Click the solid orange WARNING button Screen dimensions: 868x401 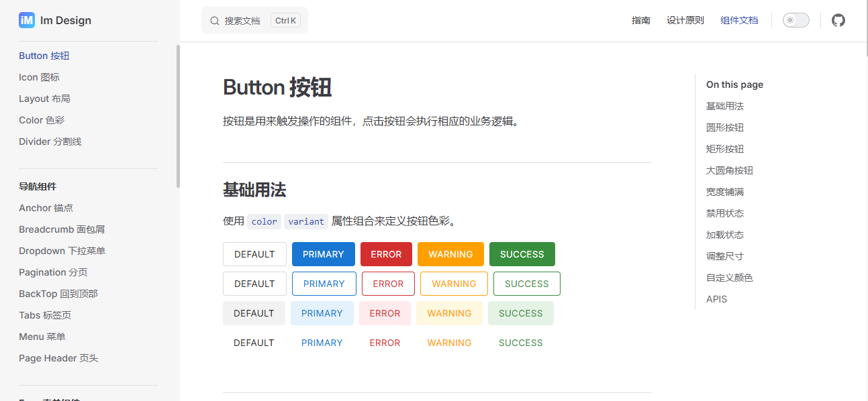[x=450, y=254]
